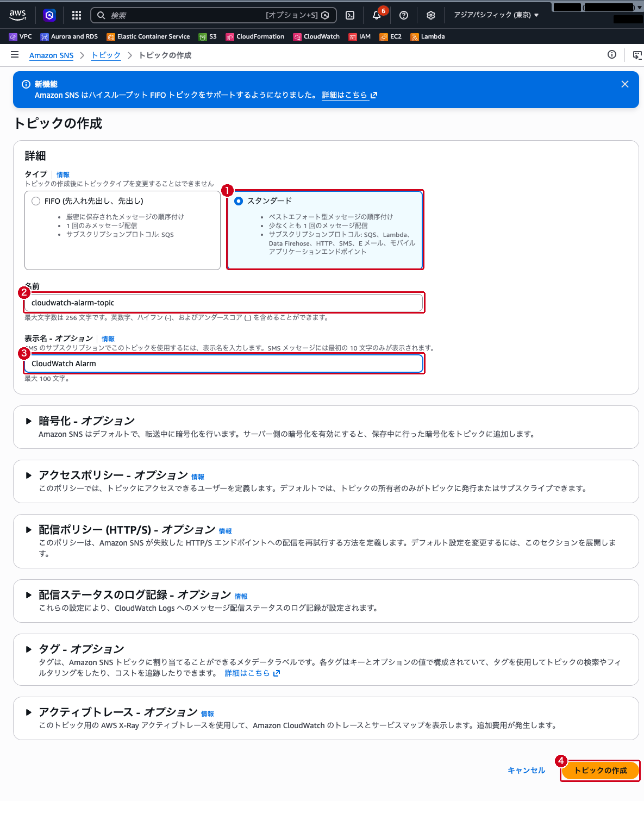This screenshot has height=820, width=644.
Task: Select the スタンダード topic type radio button
Action: (239, 201)
